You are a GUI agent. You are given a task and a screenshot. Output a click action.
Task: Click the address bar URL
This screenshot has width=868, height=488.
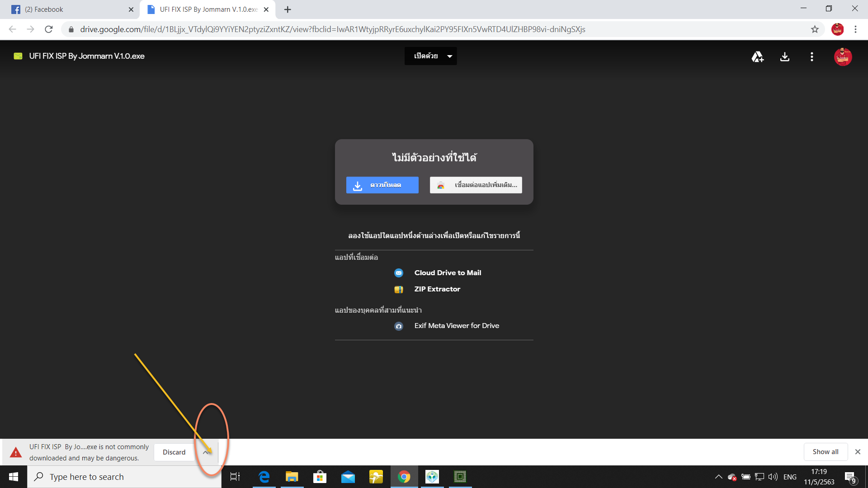(x=333, y=29)
